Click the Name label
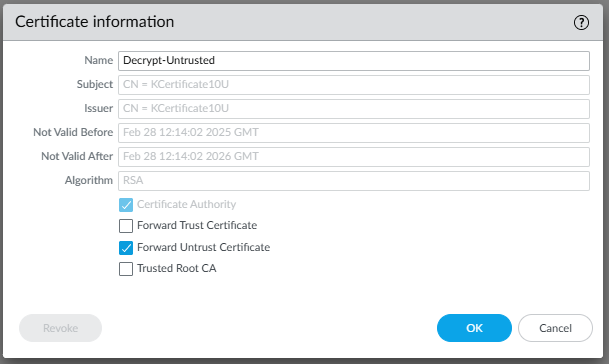This screenshot has height=364, width=609. pyautogui.click(x=99, y=60)
